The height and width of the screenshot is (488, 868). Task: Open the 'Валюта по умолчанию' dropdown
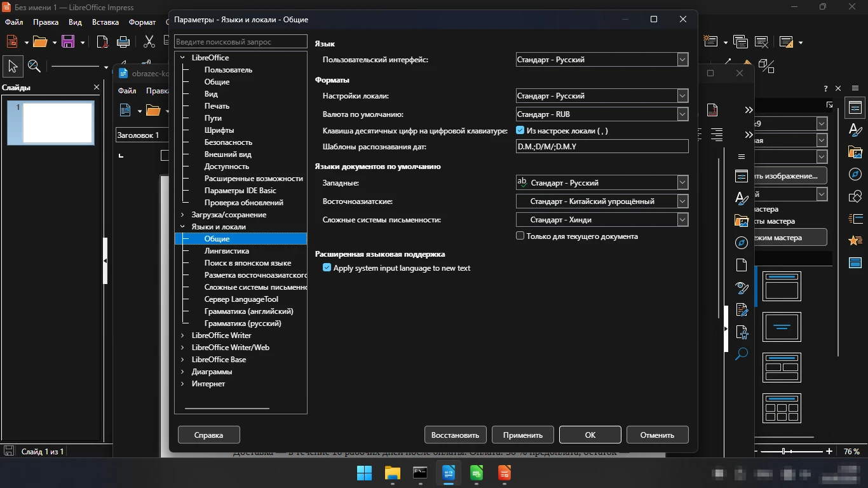click(x=602, y=114)
